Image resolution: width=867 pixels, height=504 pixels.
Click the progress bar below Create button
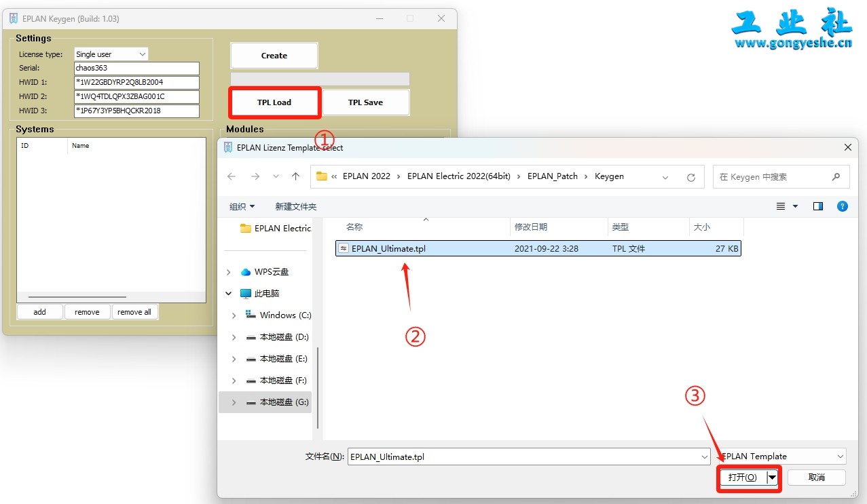(320, 79)
